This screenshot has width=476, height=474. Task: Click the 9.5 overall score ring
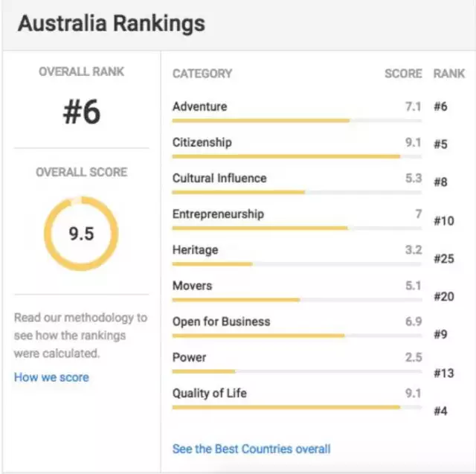pyautogui.click(x=81, y=234)
